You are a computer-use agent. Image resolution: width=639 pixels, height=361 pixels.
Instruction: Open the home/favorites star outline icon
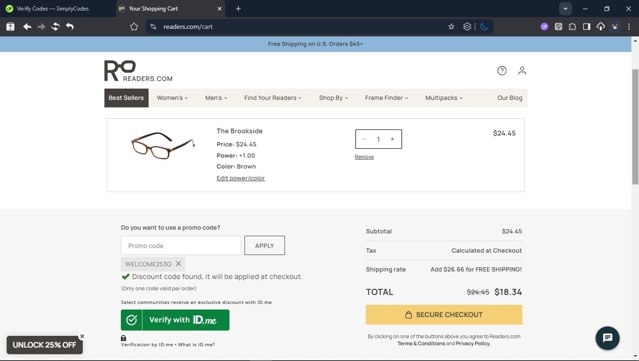[x=134, y=26]
